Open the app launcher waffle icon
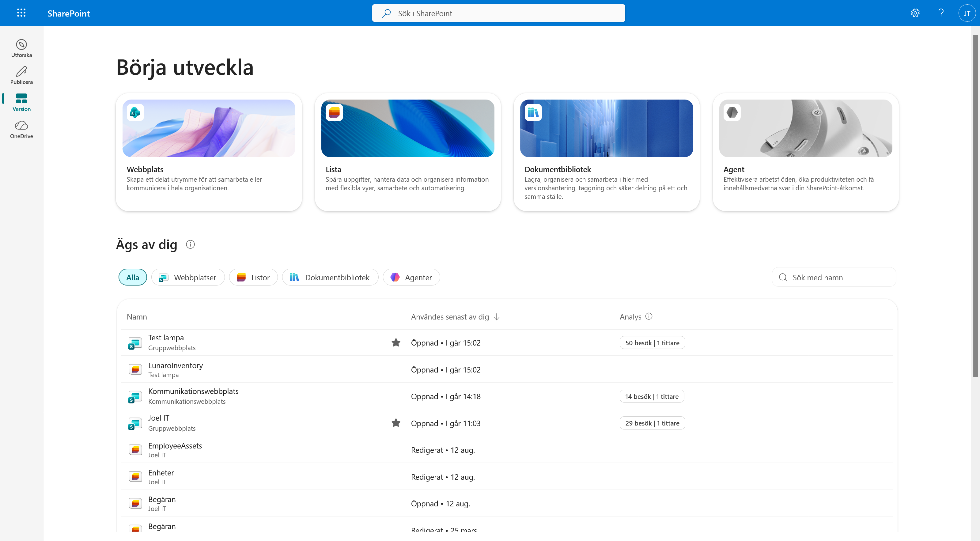The height and width of the screenshot is (541, 980). (21, 13)
